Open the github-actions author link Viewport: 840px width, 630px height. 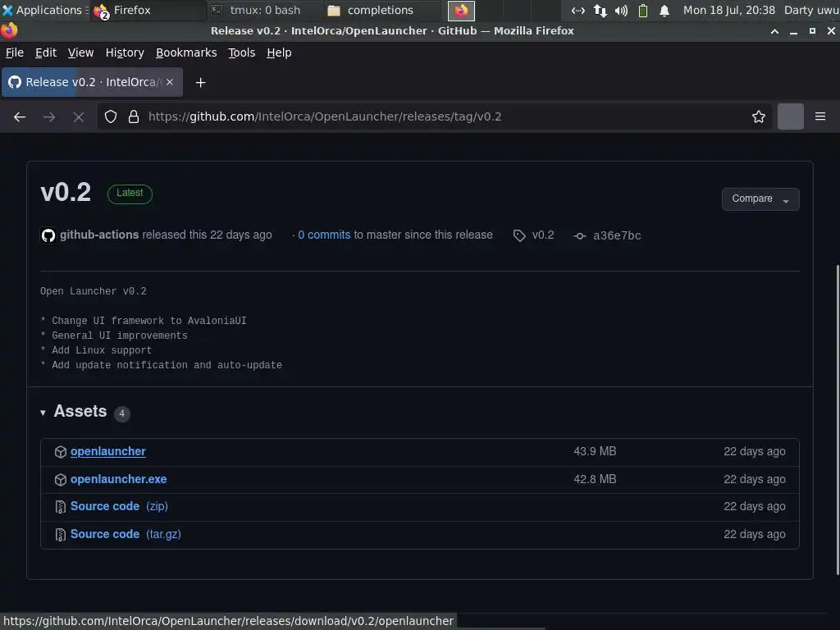(99, 235)
